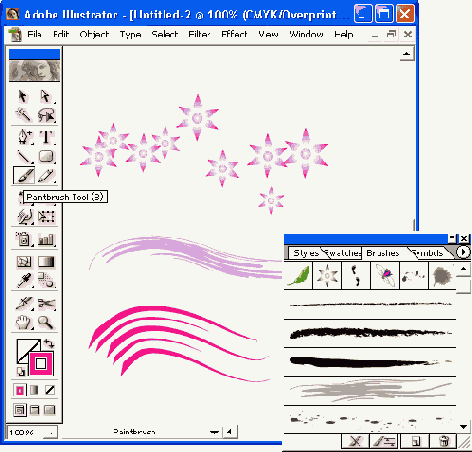Switch to Gradient paint mode
Screen dimensions: 472x452
point(34,390)
